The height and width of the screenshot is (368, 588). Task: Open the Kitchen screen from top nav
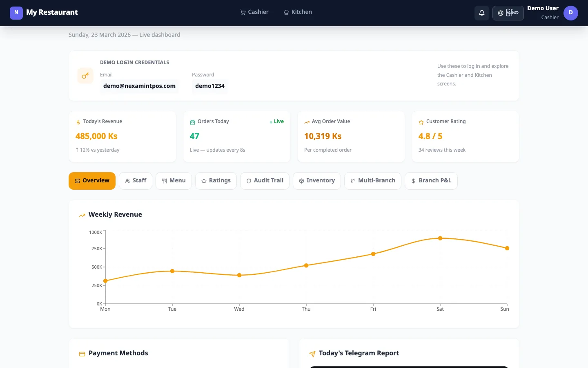click(x=298, y=12)
